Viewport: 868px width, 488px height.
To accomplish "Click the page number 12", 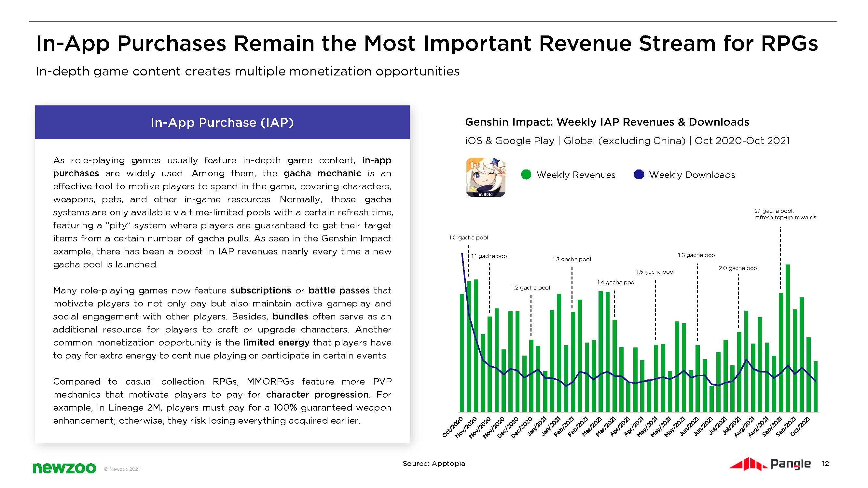I will coord(825,464).
